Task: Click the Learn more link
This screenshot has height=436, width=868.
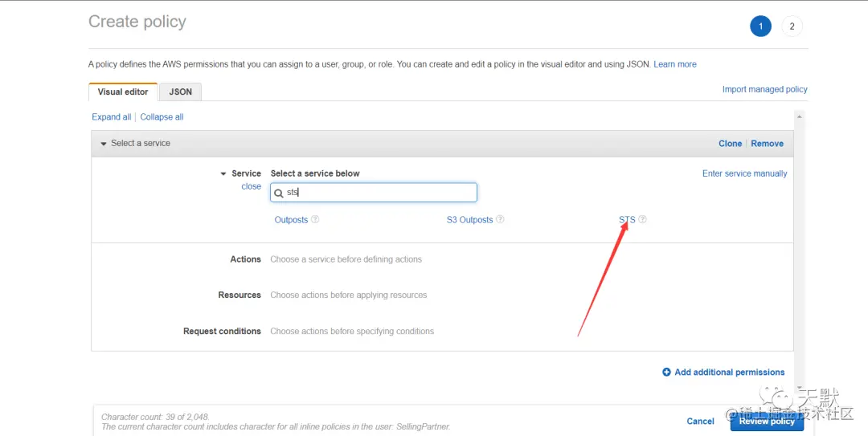Action: tap(675, 64)
